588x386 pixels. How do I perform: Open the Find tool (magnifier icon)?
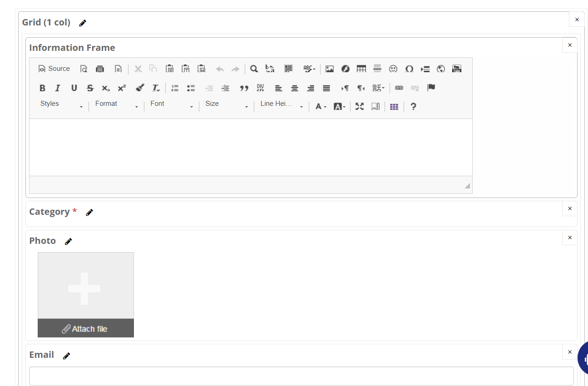(x=254, y=69)
